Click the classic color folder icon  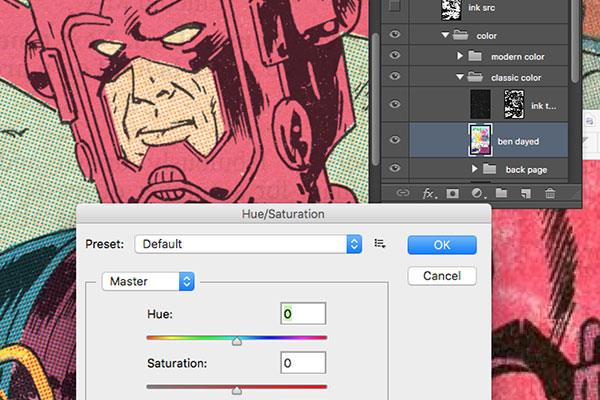[x=475, y=77]
